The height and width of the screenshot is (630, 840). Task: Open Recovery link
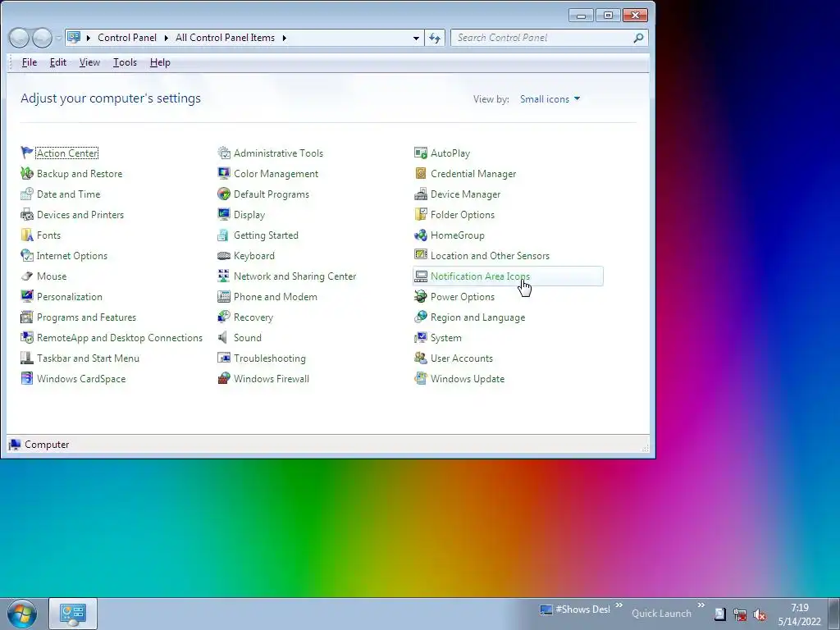point(253,317)
